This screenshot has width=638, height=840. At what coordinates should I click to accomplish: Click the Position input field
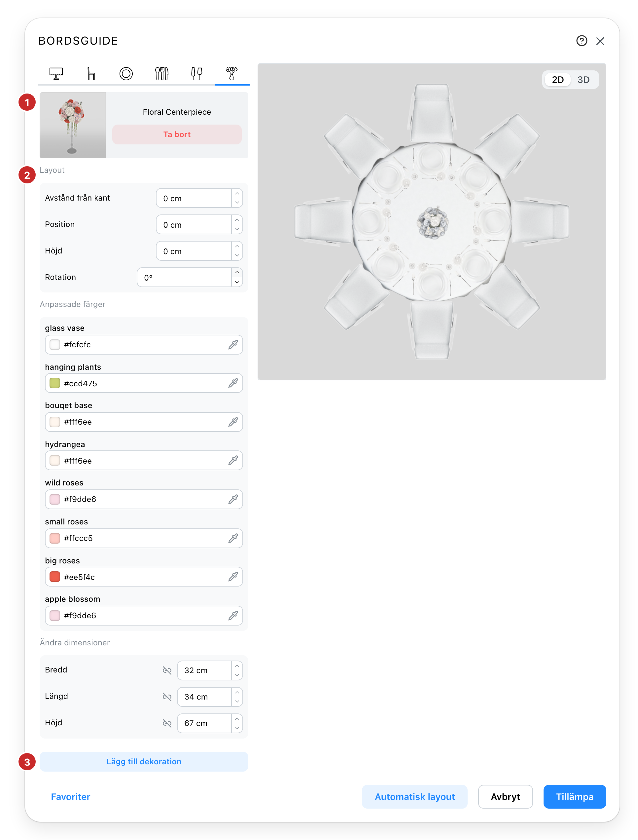click(x=194, y=224)
